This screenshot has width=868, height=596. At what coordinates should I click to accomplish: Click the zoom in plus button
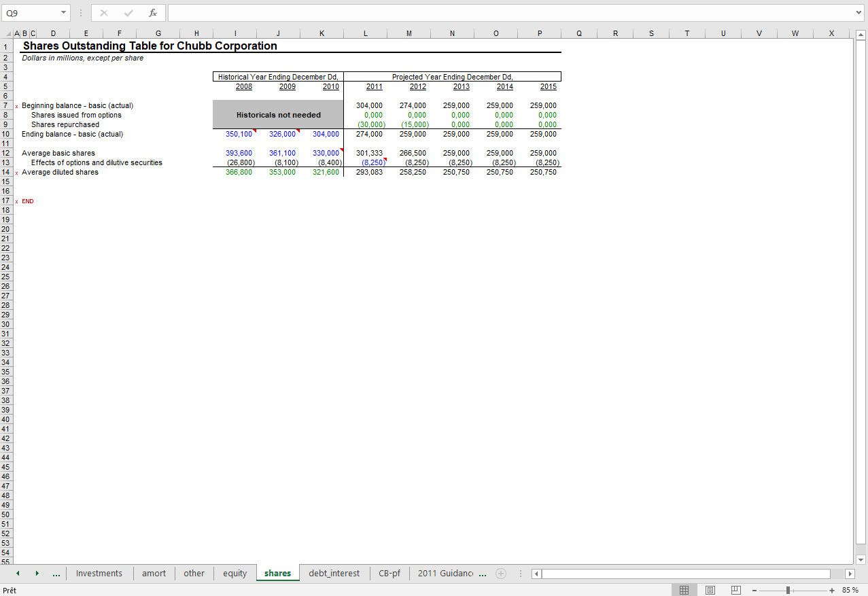(x=832, y=590)
